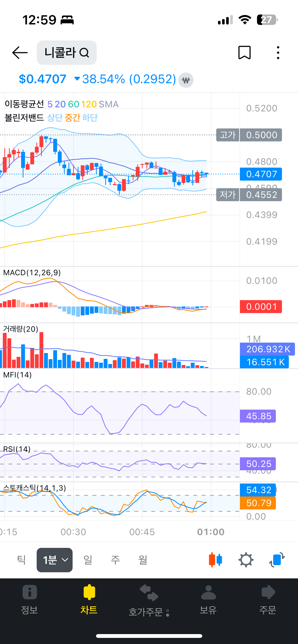
Task: Select the 틱 tick interval
Action: click(x=21, y=560)
